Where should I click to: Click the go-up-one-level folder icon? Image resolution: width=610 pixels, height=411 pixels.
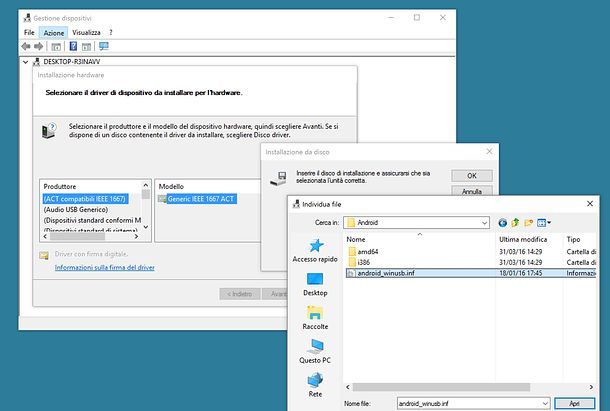pos(515,222)
